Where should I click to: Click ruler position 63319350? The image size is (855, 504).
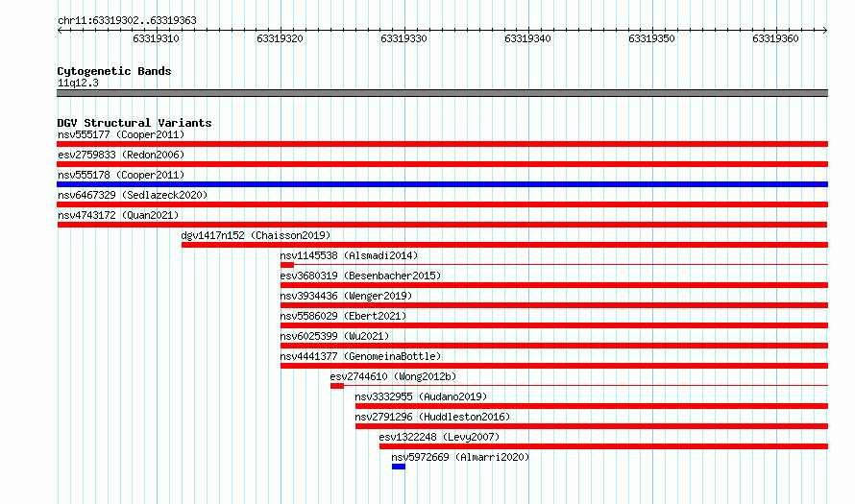coord(651,38)
